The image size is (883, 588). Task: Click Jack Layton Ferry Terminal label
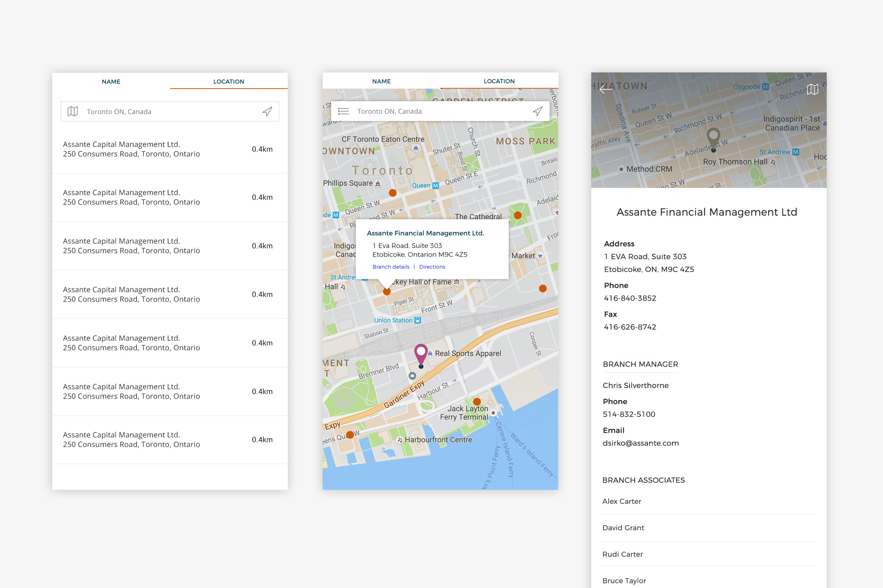pos(464,413)
